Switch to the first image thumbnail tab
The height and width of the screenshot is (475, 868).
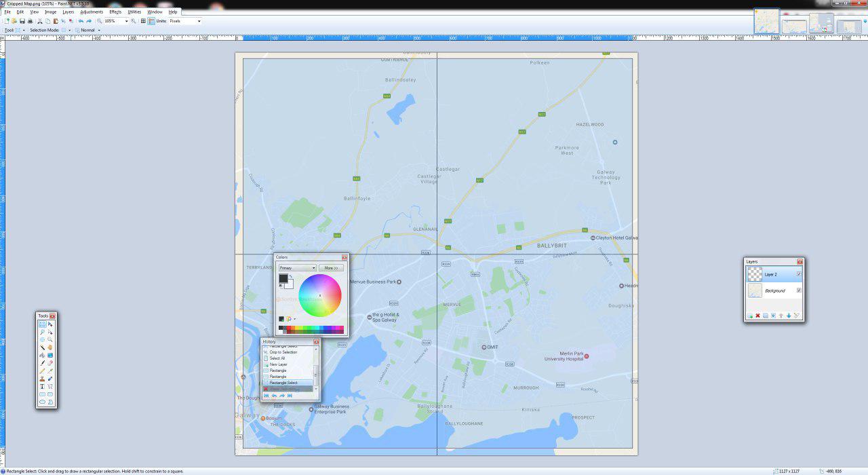tap(767, 21)
